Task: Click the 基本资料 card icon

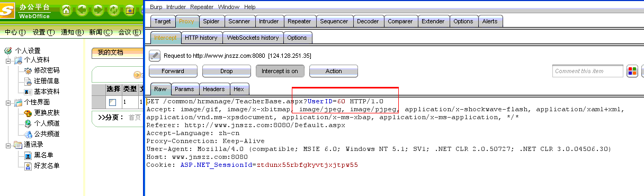Action: (x=28, y=92)
